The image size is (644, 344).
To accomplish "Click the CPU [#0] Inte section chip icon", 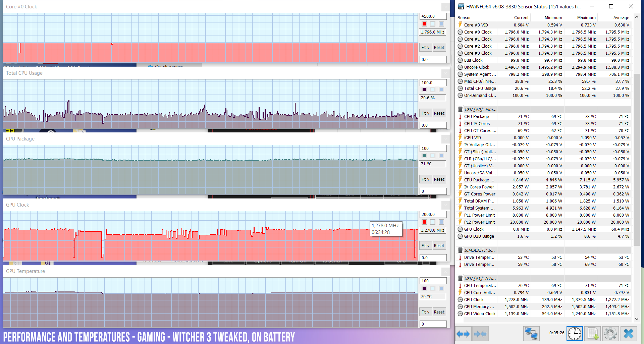I will coord(460,110).
